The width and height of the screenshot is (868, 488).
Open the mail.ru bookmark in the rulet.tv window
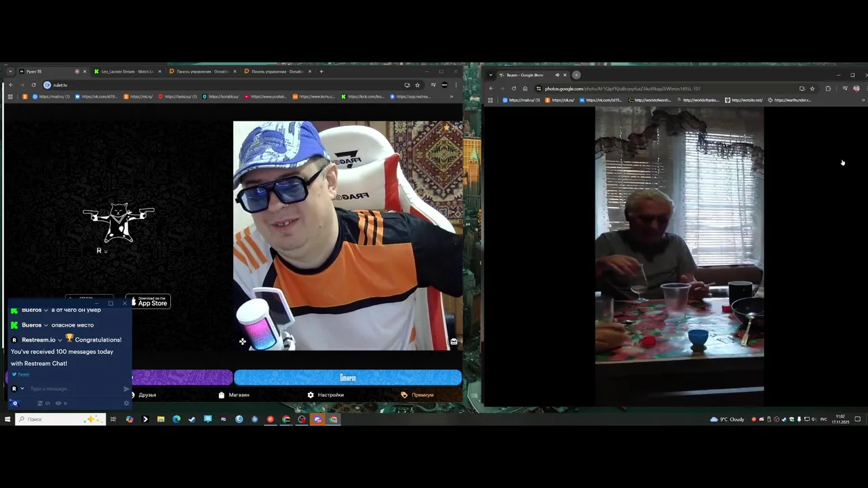(x=52, y=96)
